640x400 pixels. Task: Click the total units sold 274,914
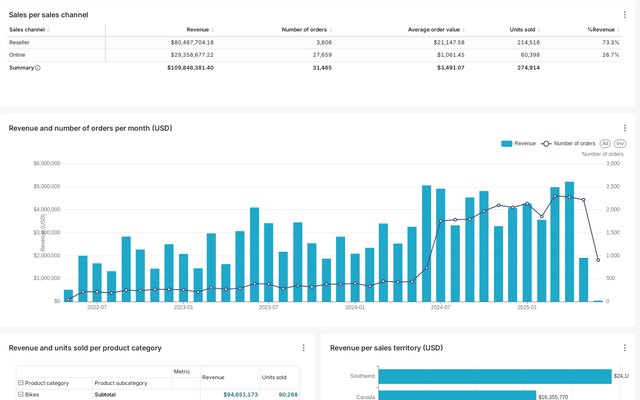pos(529,68)
